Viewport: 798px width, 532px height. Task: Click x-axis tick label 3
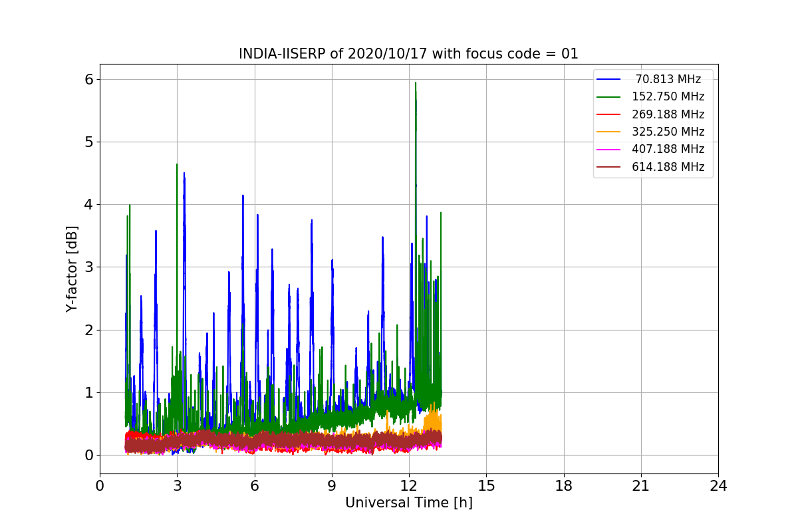click(177, 486)
